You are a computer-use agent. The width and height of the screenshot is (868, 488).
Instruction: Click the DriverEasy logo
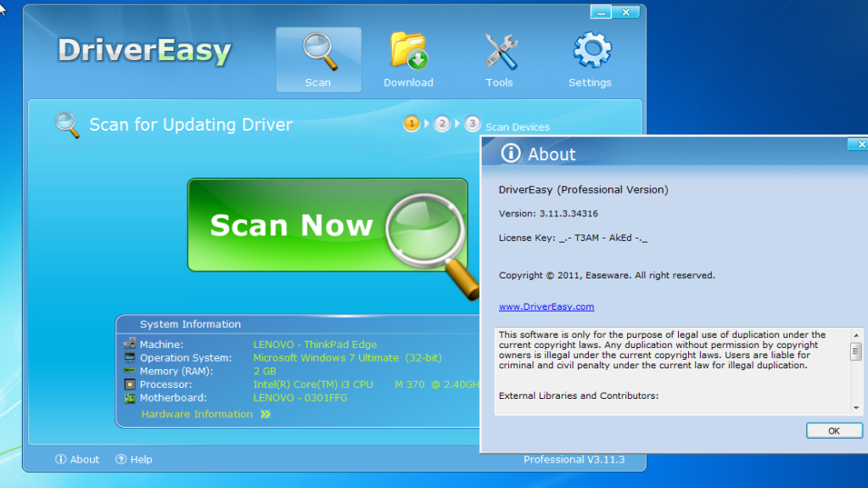(144, 51)
